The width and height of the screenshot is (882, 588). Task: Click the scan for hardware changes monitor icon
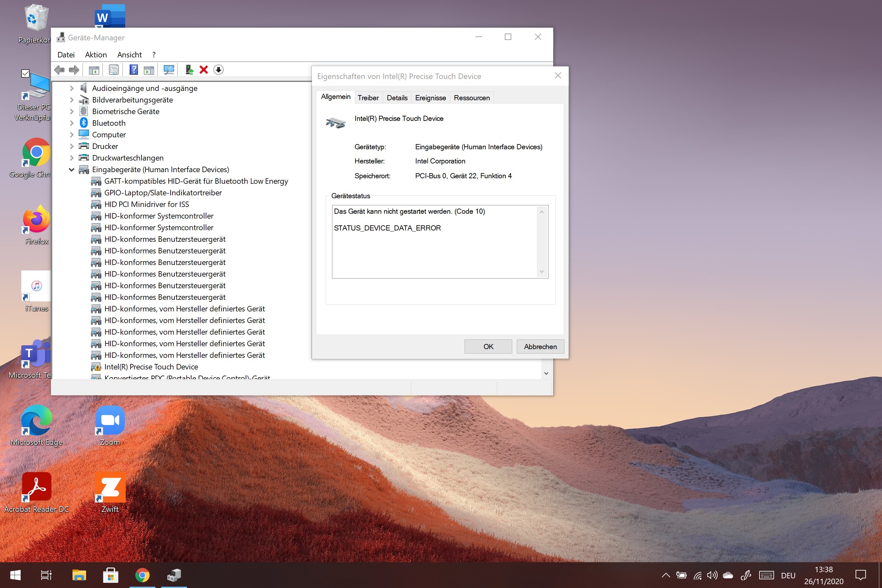(169, 70)
